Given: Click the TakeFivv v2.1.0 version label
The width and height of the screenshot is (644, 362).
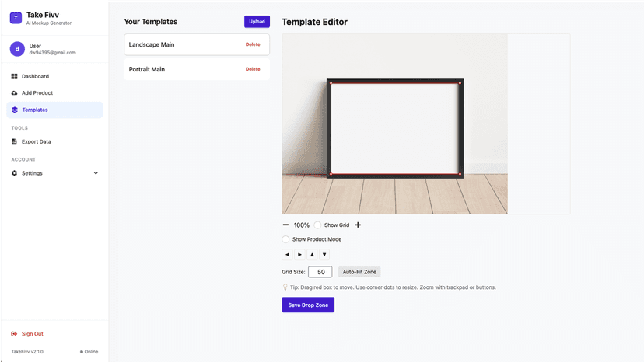Looking at the screenshot, I should [27, 352].
